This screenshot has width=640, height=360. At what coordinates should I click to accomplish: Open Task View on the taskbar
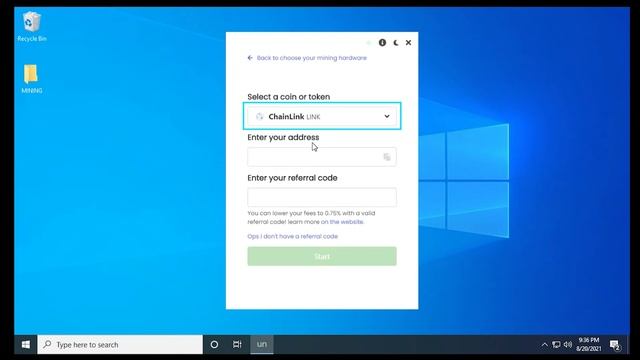[237, 344]
